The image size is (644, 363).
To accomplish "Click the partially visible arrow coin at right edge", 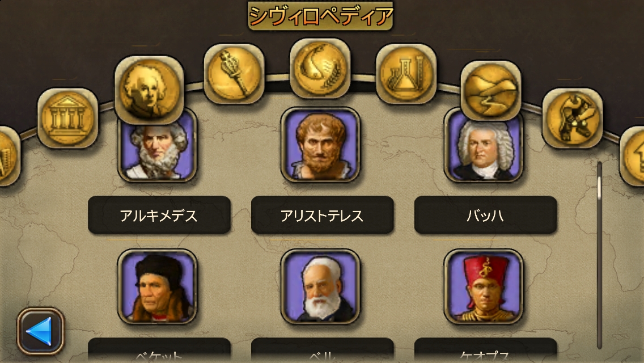I will [633, 156].
